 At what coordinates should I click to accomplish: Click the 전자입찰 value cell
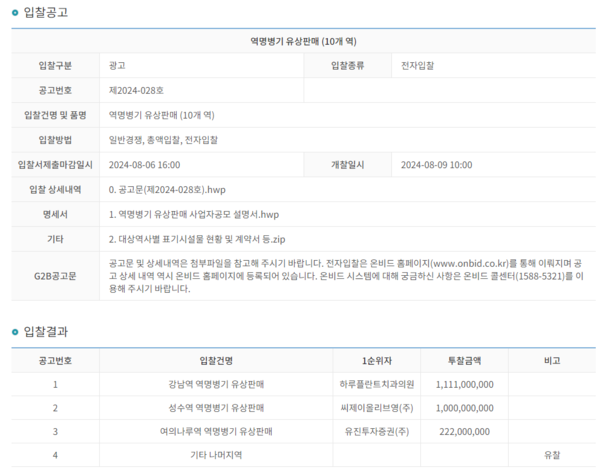(494, 65)
